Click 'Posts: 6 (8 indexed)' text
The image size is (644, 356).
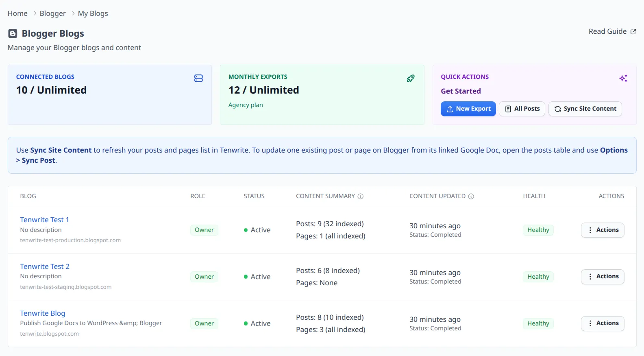click(328, 271)
